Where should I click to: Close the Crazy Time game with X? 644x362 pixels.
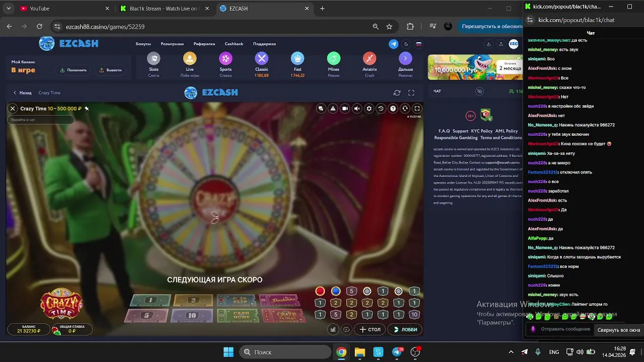[x=13, y=108]
